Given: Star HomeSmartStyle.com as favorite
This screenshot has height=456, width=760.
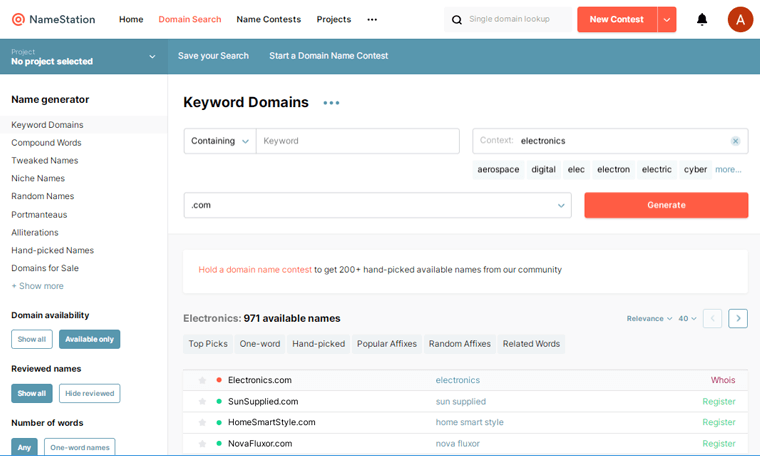Looking at the screenshot, I should pyautogui.click(x=203, y=423).
